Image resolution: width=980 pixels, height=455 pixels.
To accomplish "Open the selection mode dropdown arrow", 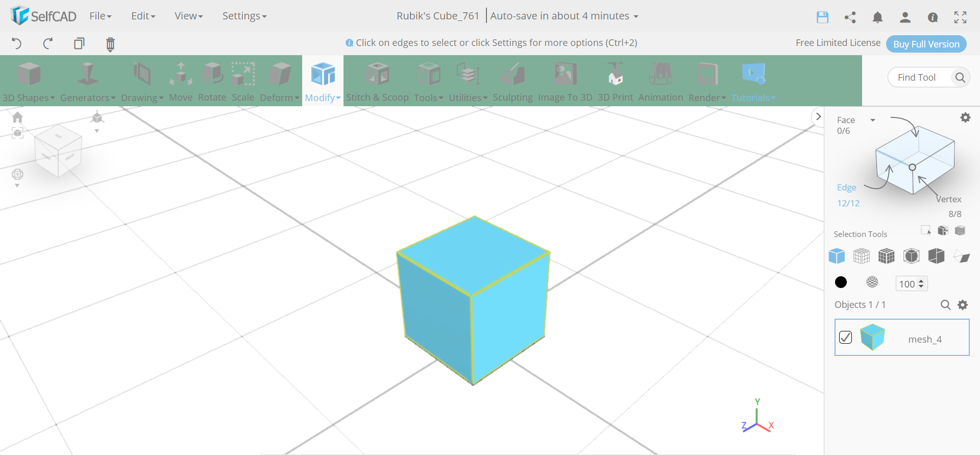I will [x=873, y=120].
